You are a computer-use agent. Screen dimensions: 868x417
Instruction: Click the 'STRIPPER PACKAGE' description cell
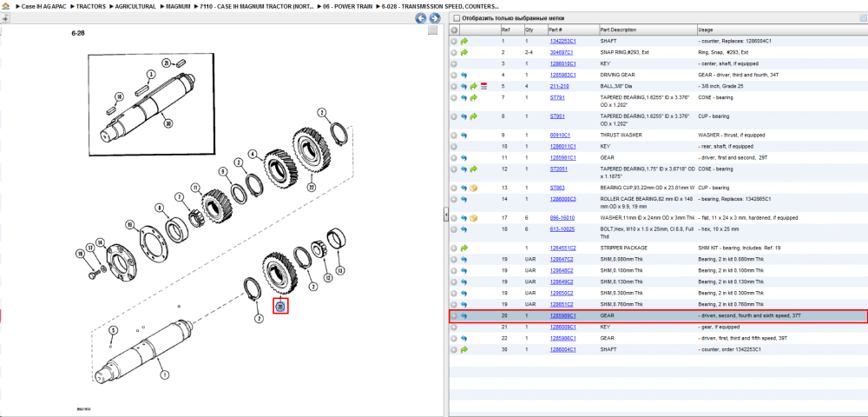(623, 248)
